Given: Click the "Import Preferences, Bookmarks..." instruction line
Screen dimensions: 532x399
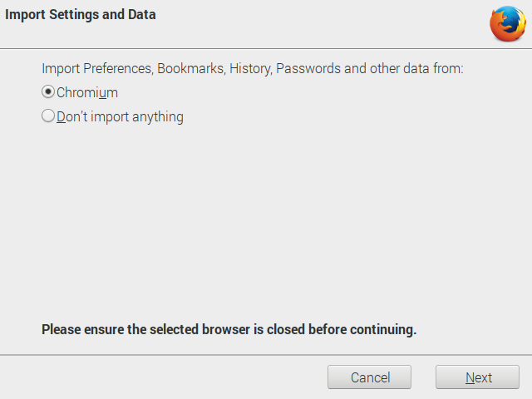Looking at the screenshot, I should 252,69.
